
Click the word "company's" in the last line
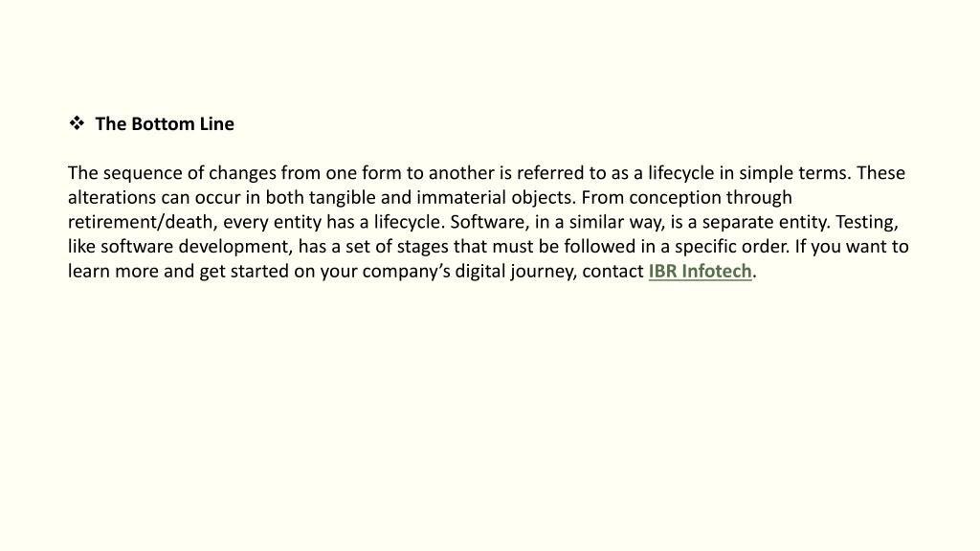pos(406,271)
